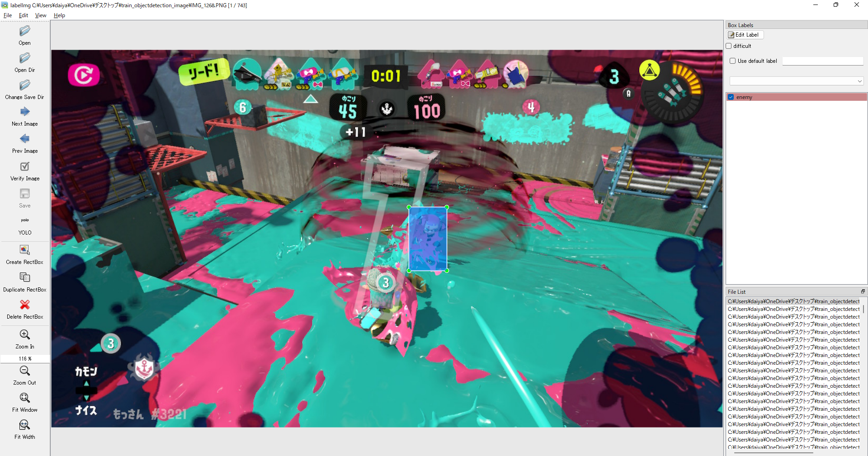Toggle the difficult checkbox
The height and width of the screenshot is (456, 868).
(729, 46)
